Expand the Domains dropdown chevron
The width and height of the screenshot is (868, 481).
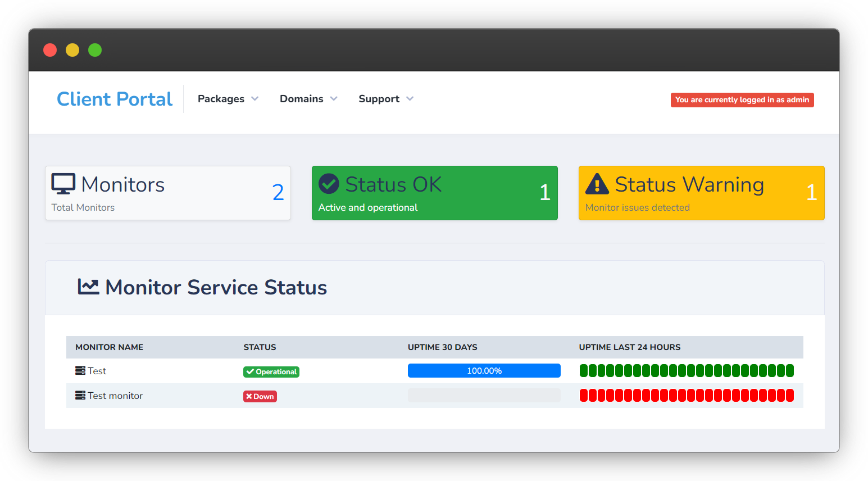coord(334,99)
